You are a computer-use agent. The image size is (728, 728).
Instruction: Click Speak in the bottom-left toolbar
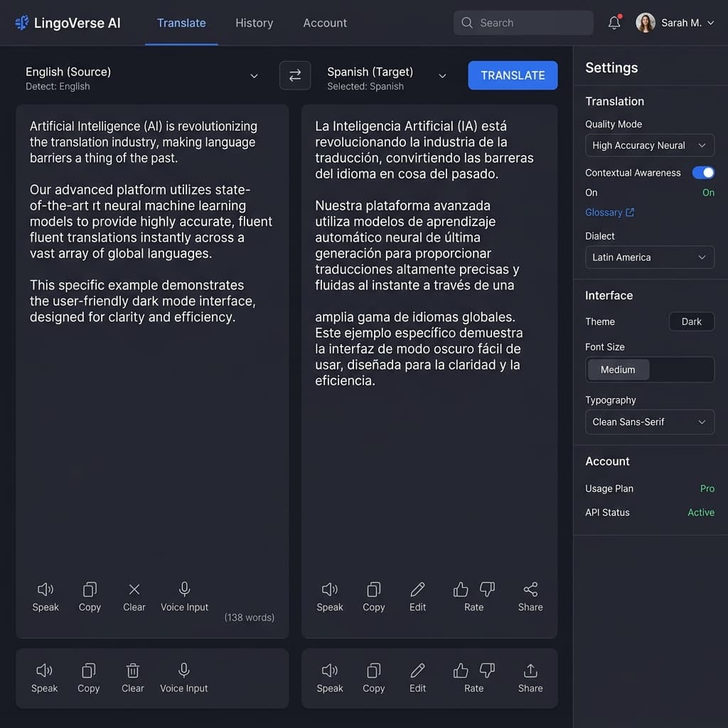(45, 678)
